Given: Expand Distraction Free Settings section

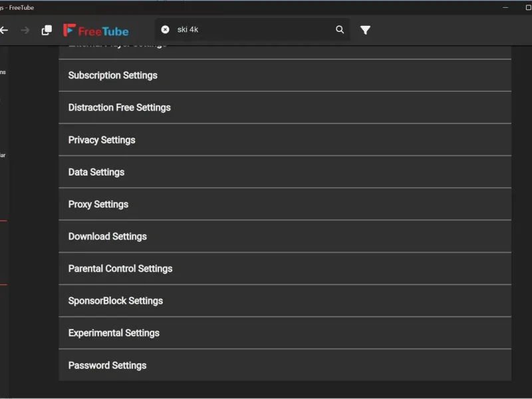Looking at the screenshot, I should point(285,107).
